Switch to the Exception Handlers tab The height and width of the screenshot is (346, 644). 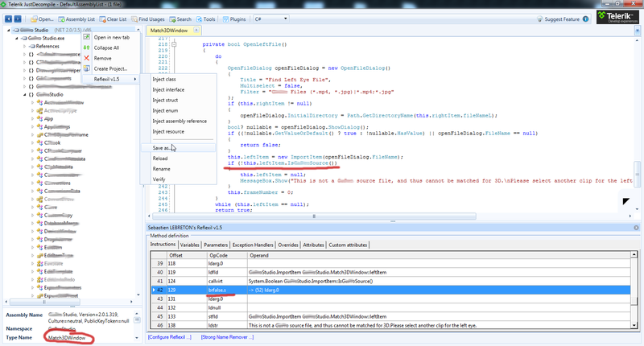click(x=253, y=244)
